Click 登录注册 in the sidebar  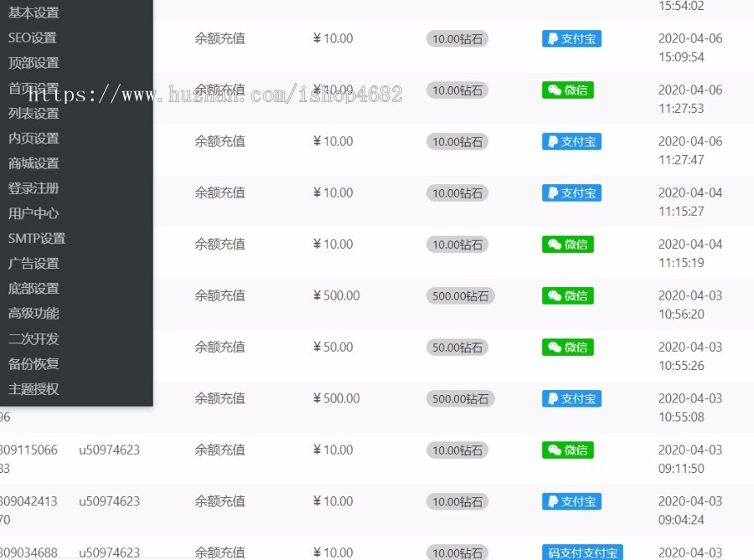pos(32,188)
